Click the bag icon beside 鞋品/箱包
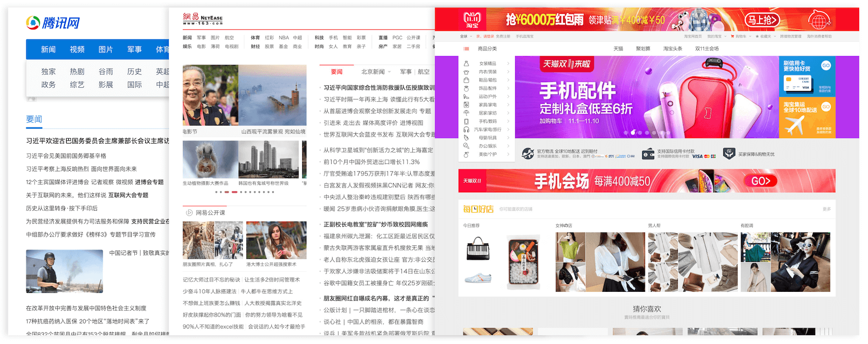The width and height of the screenshot is (868, 344). (x=466, y=80)
